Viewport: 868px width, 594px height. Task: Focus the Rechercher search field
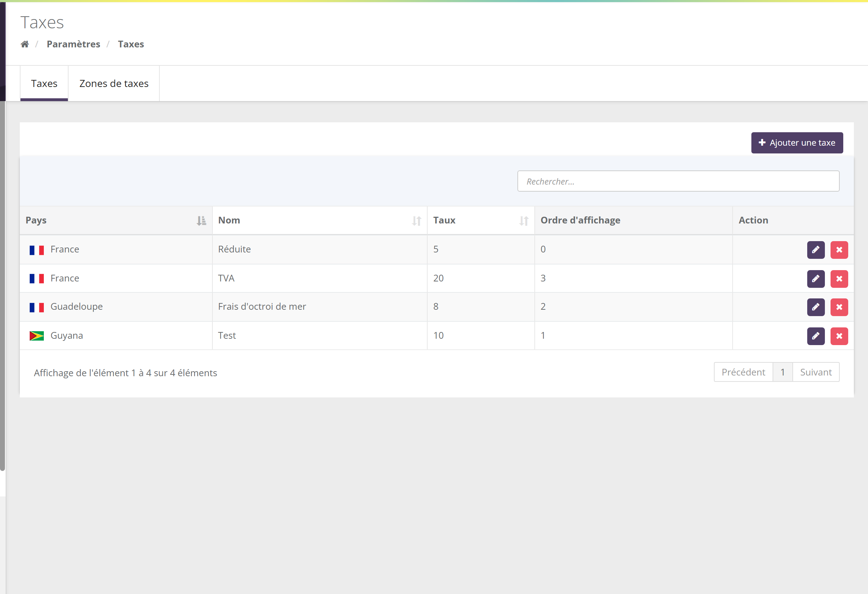click(678, 181)
